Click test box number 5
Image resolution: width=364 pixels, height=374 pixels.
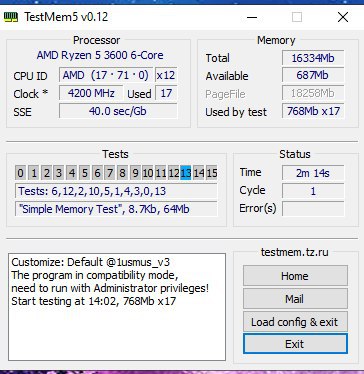[x=84, y=173]
